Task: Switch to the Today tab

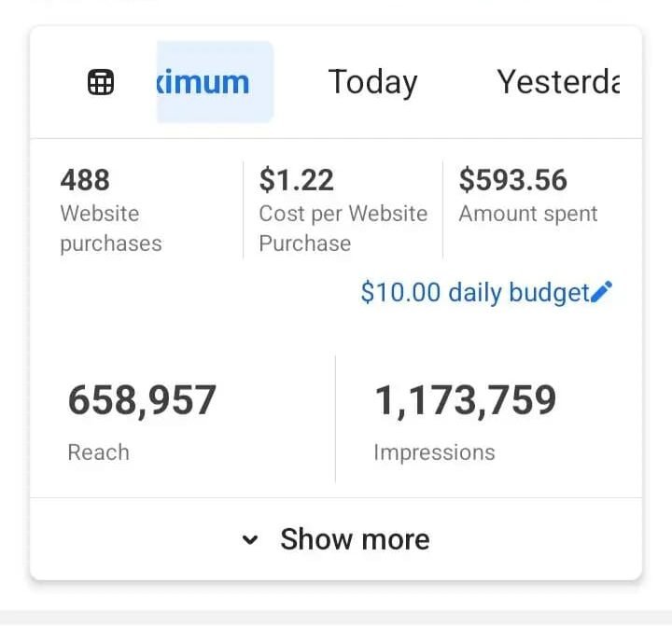Action: point(372,82)
